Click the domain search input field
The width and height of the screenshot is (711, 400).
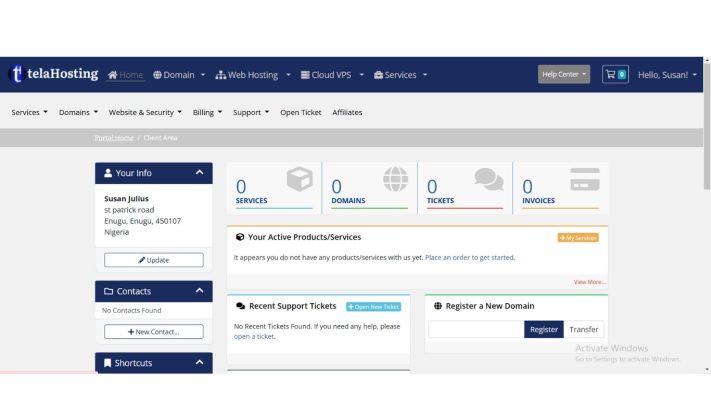[x=476, y=329]
